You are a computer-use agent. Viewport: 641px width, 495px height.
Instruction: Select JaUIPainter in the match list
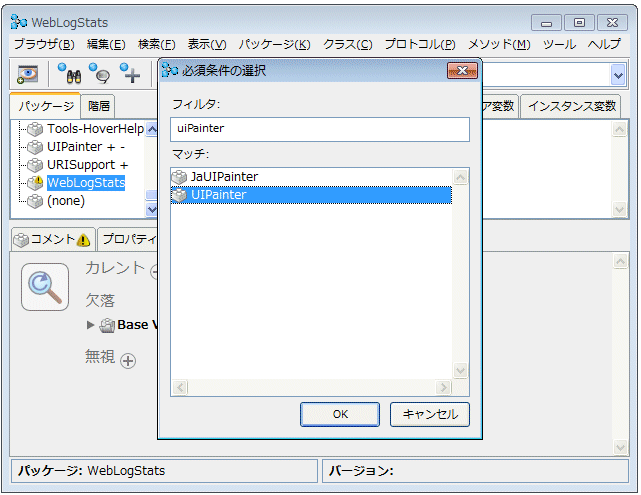[x=224, y=177]
